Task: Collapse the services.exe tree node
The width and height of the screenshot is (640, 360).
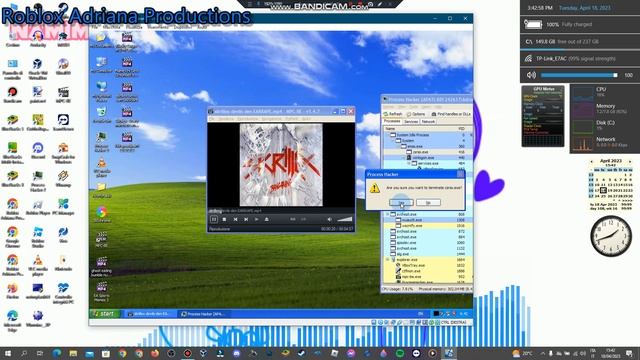Action: [x=409, y=163]
